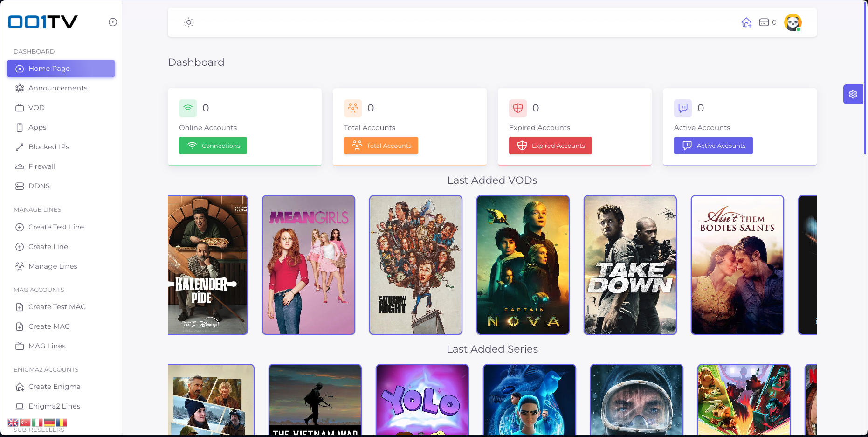The image size is (868, 437).
Task: Open the credits card icon
Action: (x=764, y=22)
